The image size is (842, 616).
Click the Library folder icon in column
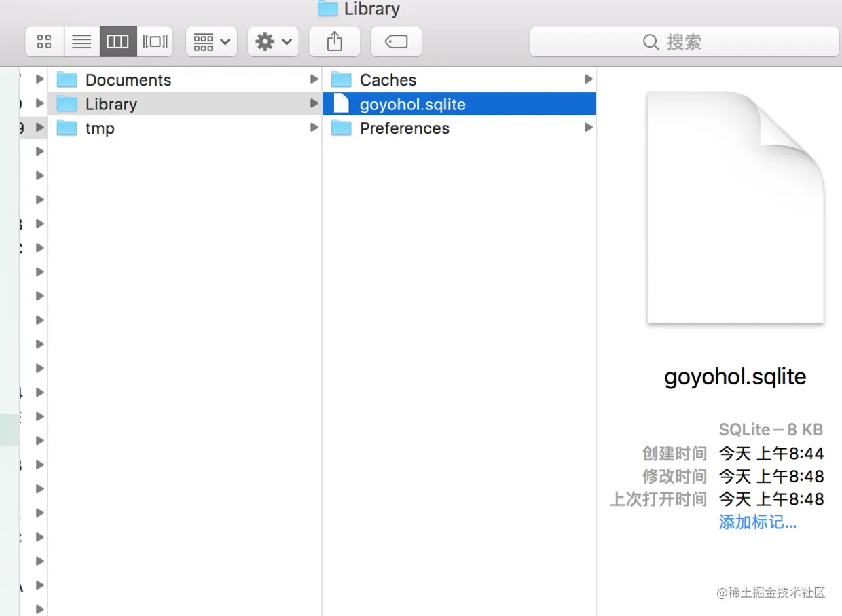67,104
